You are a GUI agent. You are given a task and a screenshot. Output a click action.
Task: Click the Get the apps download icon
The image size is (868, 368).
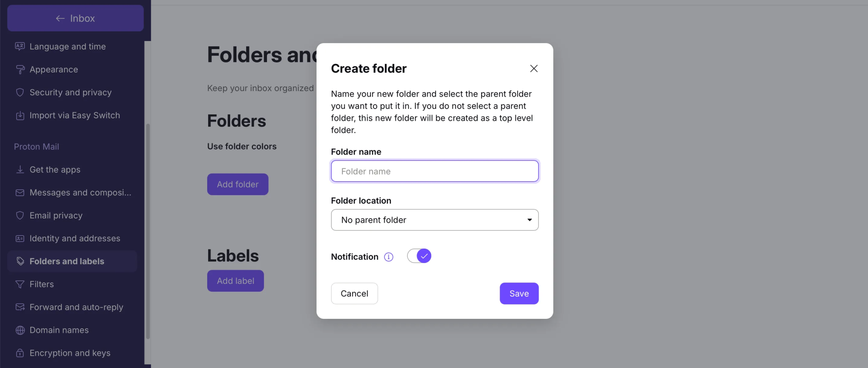pyautogui.click(x=20, y=169)
